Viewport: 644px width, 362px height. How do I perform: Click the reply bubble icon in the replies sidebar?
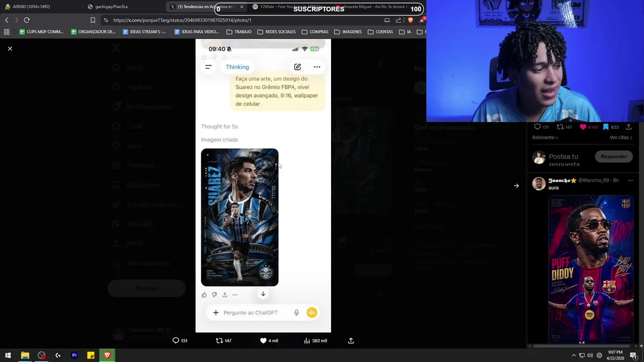click(537, 127)
